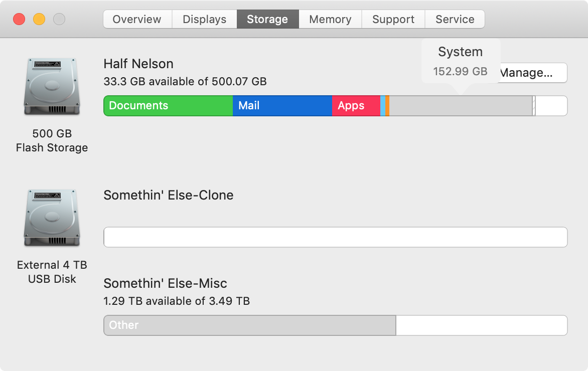Select the Storage tab
The height and width of the screenshot is (371, 588).
[x=268, y=19]
